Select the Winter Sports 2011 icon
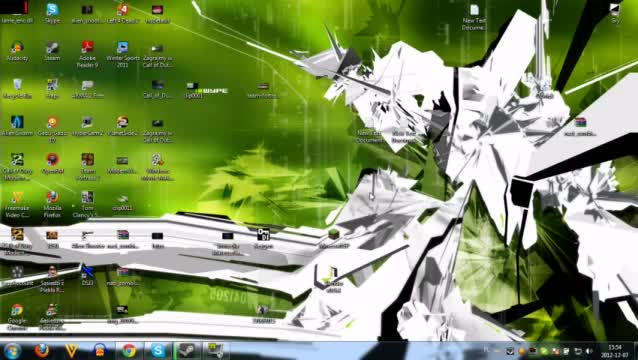The width and height of the screenshot is (638, 360). (122, 54)
